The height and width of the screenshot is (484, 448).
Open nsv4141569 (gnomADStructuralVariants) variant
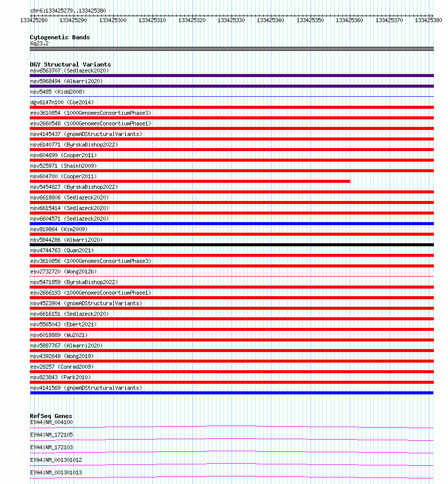tap(86, 388)
